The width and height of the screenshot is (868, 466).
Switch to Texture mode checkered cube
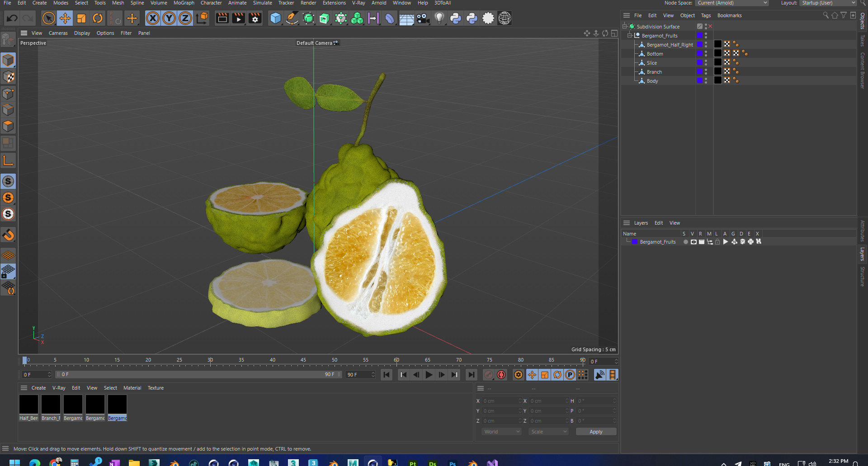point(8,77)
